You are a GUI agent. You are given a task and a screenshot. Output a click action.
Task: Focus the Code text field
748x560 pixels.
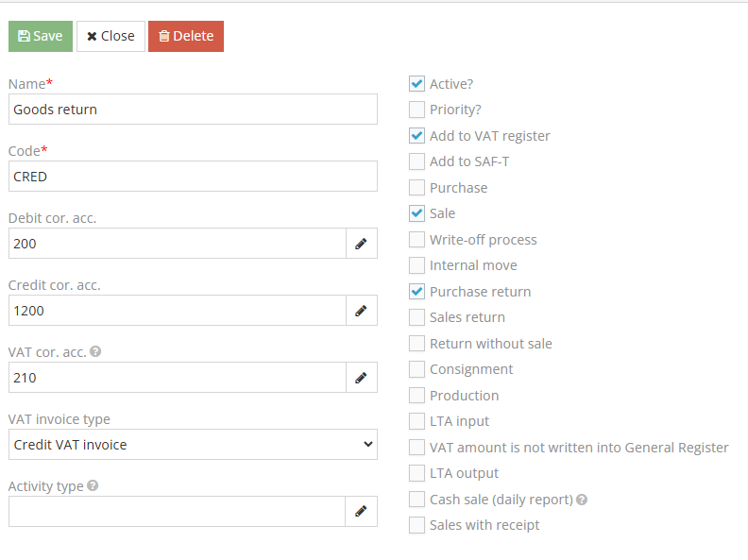coord(193,177)
